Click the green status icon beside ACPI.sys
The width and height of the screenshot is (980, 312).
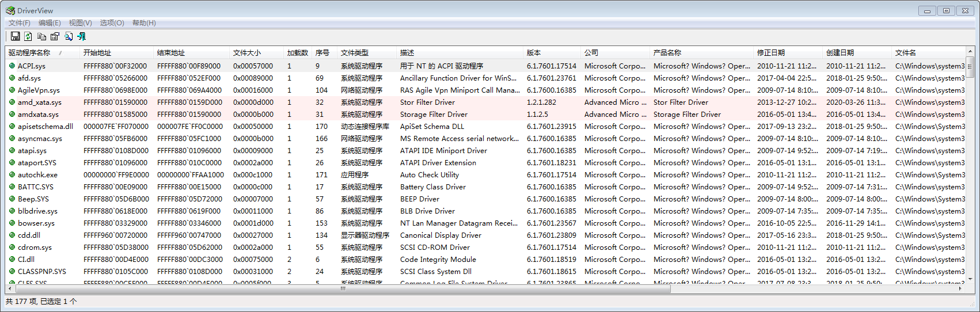(x=12, y=66)
